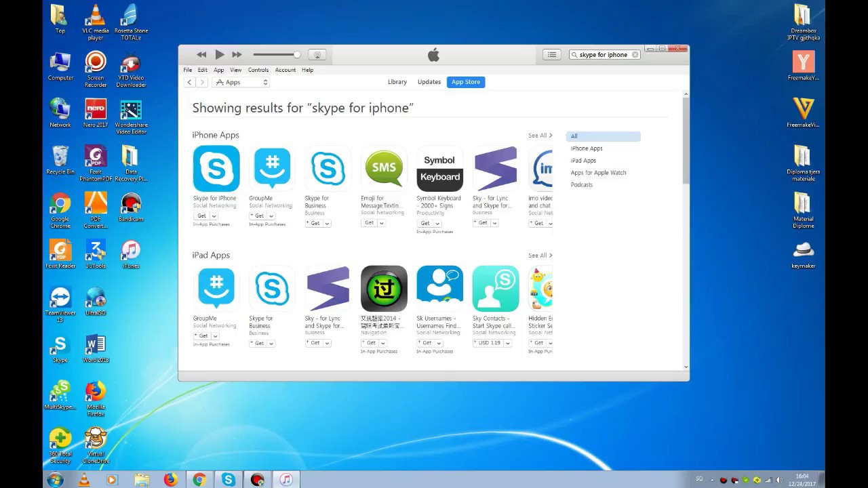Open Bandicam desktop shortcut
868x488 pixels.
pyautogui.click(x=131, y=207)
